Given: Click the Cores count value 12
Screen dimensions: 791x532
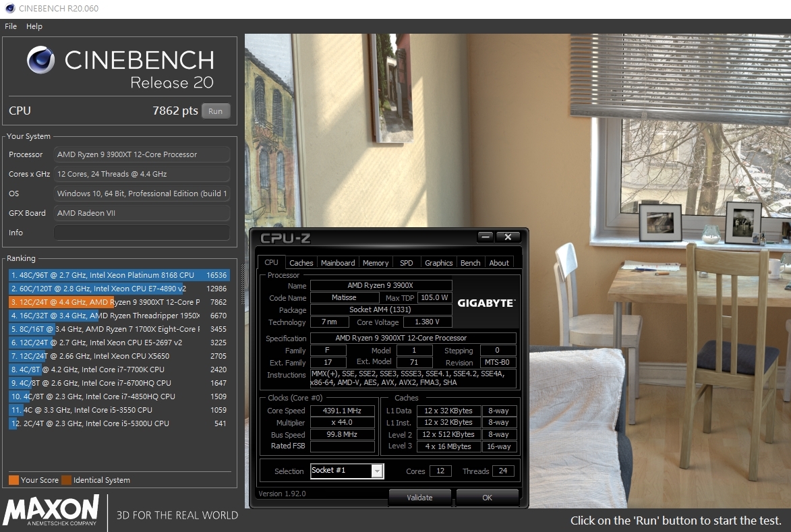Looking at the screenshot, I should [x=440, y=471].
